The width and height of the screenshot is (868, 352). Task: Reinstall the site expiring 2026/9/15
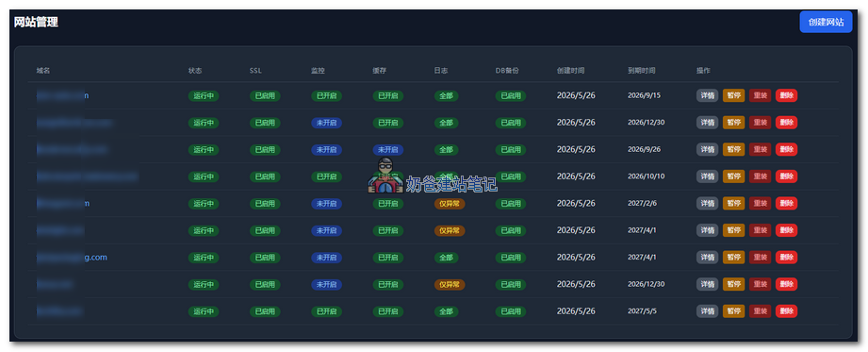(760, 95)
